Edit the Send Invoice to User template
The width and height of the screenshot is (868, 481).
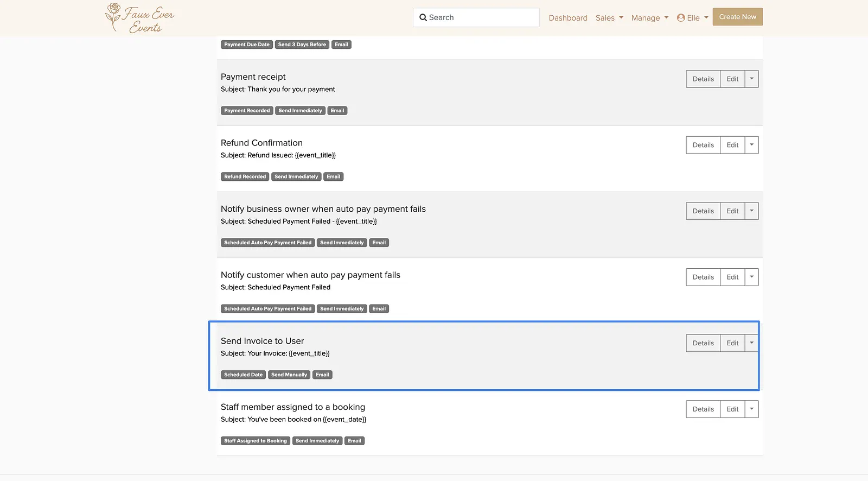pyautogui.click(x=732, y=343)
